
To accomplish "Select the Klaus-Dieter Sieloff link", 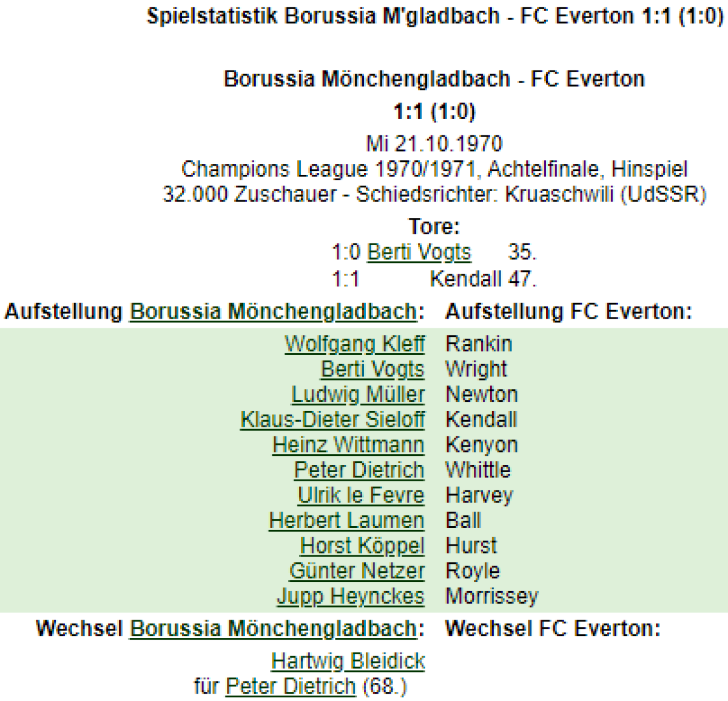I will [x=332, y=420].
